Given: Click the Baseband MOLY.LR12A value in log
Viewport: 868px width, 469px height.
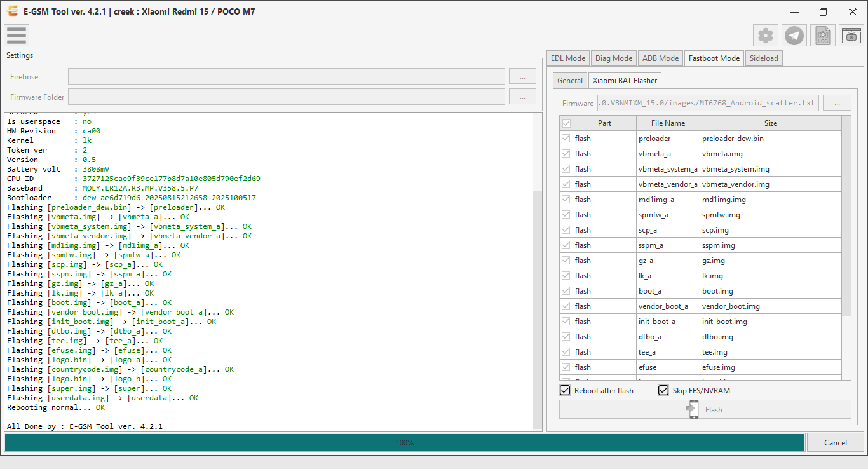Looking at the screenshot, I should pos(140,188).
